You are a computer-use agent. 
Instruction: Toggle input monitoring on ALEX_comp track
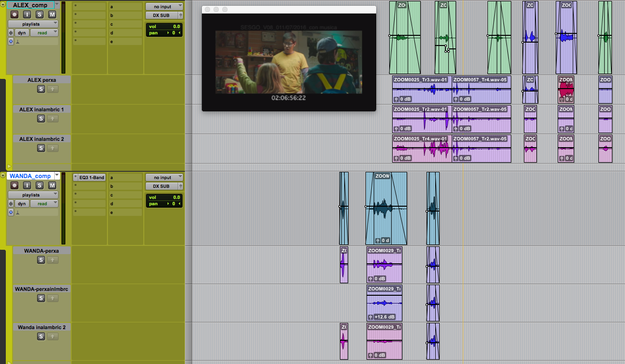coord(27,15)
